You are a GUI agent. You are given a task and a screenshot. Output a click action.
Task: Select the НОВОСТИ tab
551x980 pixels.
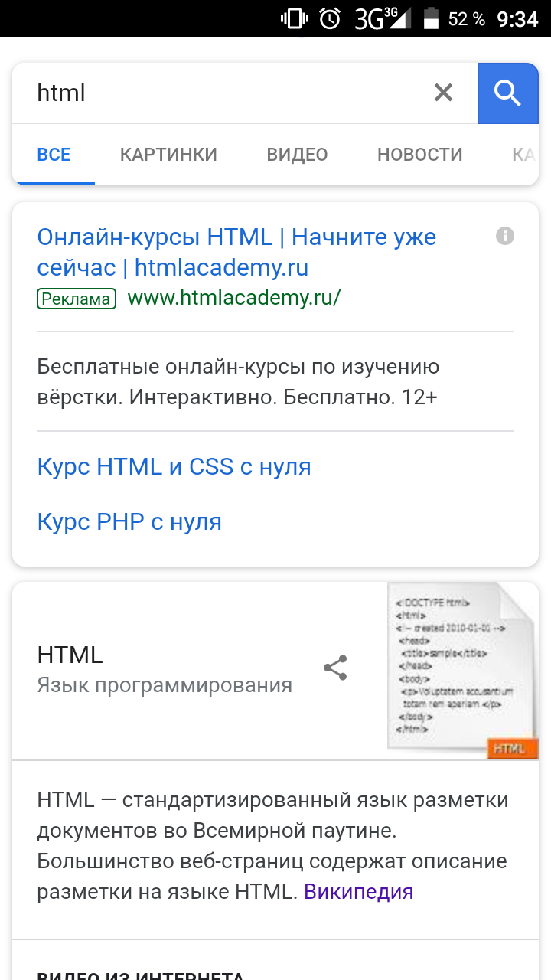tap(419, 154)
